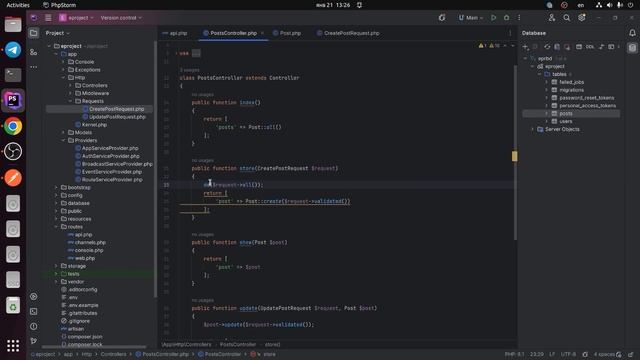Click the listener icon next to run configurations
Image resolution: width=640 pixels, height=360 pixels.
[442, 18]
